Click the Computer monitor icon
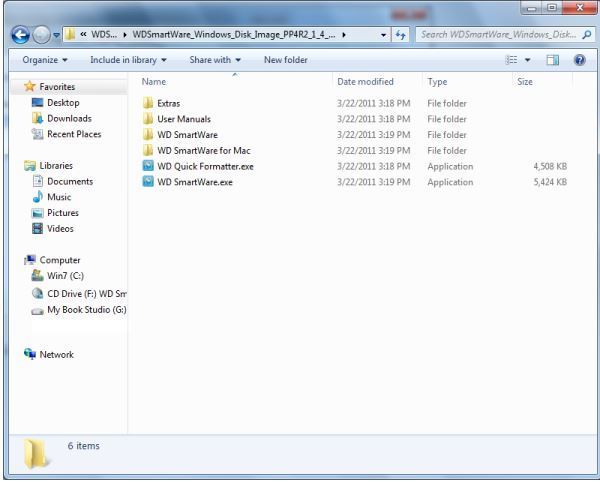 pyautogui.click(x=30, y=260)
